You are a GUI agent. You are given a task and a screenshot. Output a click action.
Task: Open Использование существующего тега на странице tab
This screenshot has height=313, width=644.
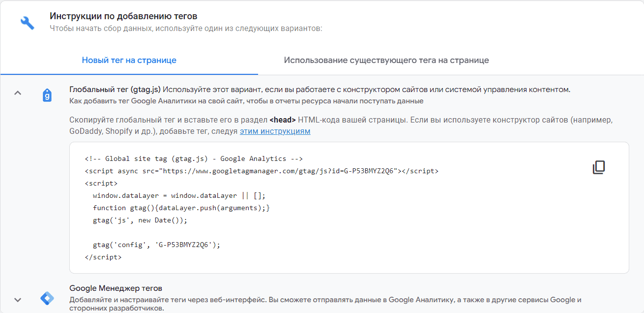tap(386, 61)
